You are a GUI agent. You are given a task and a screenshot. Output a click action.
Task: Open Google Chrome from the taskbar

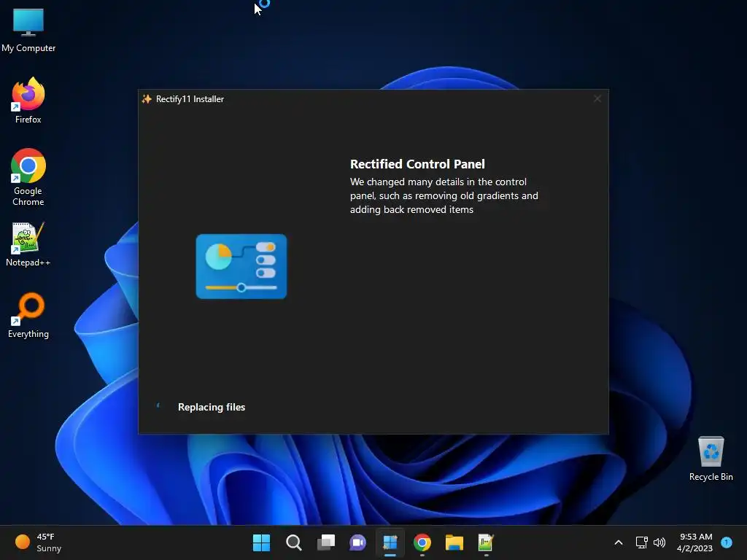tap(422, 542)
